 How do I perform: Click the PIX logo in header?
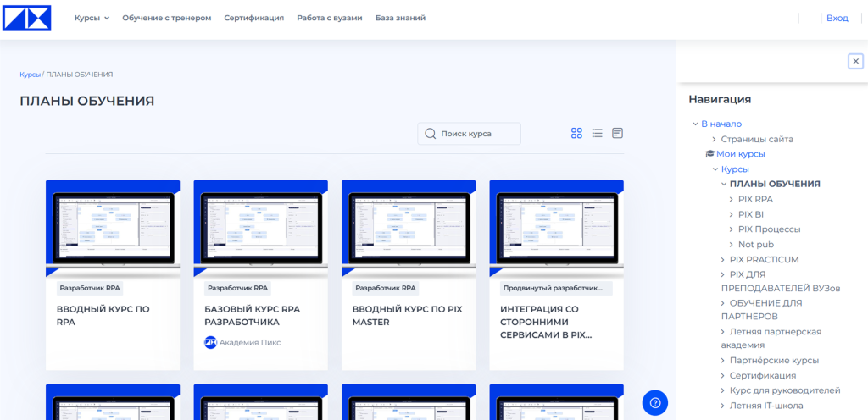[x=26, y=18]
